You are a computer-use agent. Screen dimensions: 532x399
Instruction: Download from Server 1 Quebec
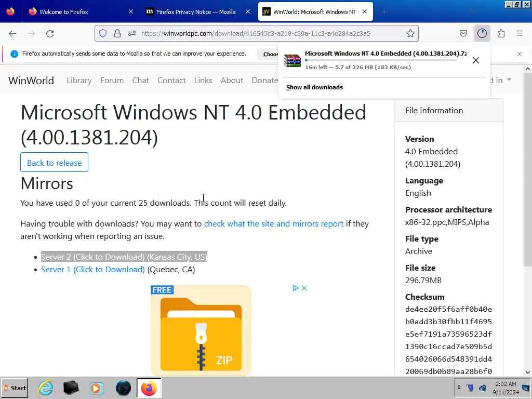[92, 270]
